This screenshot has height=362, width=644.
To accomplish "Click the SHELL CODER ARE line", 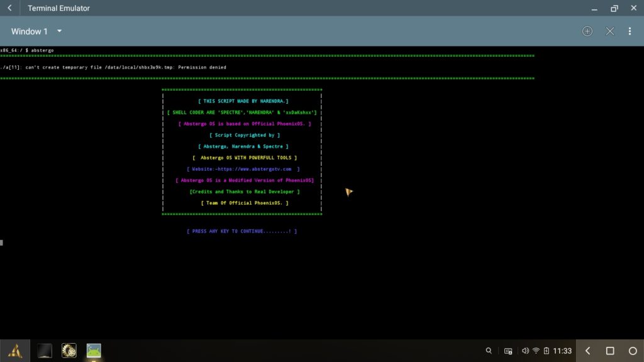I will click(x=242, y=112).
